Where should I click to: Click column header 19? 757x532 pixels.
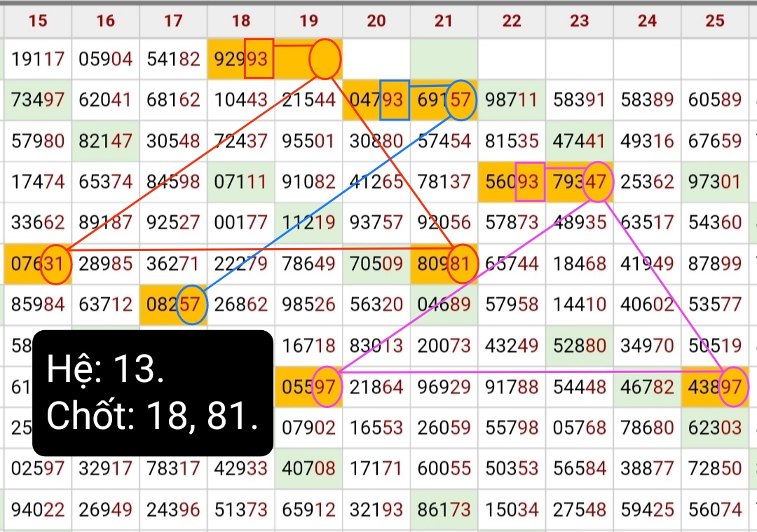coord(308,21)
